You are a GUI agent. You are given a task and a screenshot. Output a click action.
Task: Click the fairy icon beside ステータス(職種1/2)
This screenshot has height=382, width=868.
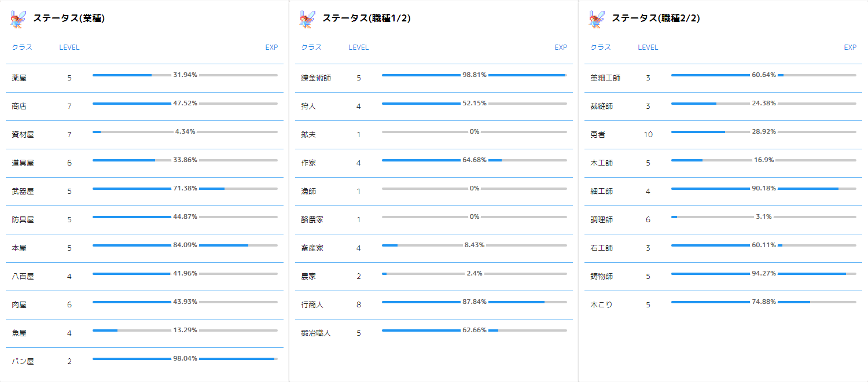tap(307, 19)
